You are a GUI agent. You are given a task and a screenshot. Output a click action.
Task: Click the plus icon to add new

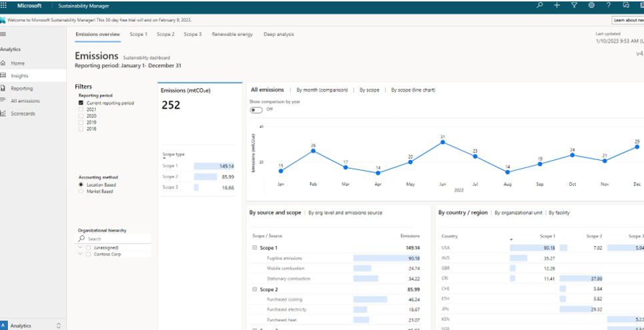point(557,5)
